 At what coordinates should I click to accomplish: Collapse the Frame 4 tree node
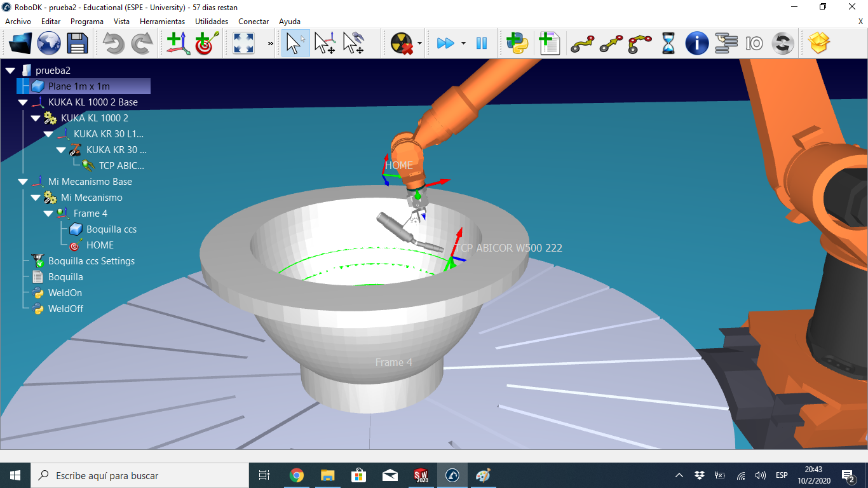tap(48, 213)
